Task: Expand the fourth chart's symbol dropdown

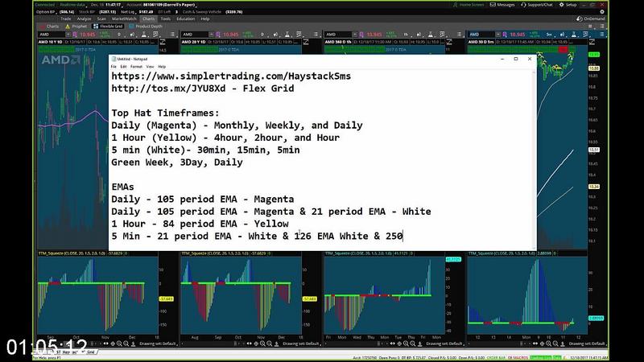Action: tap(498, 35)
